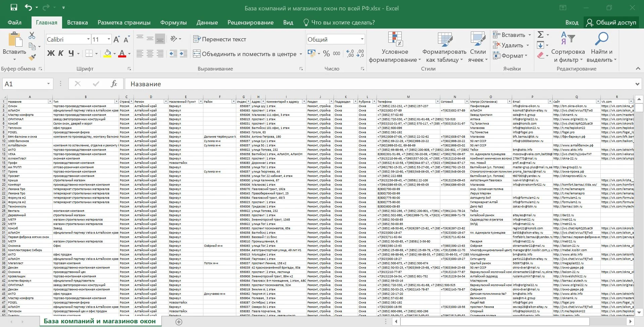
Task: Add new sheet with plus button
Action: point(179,322)
